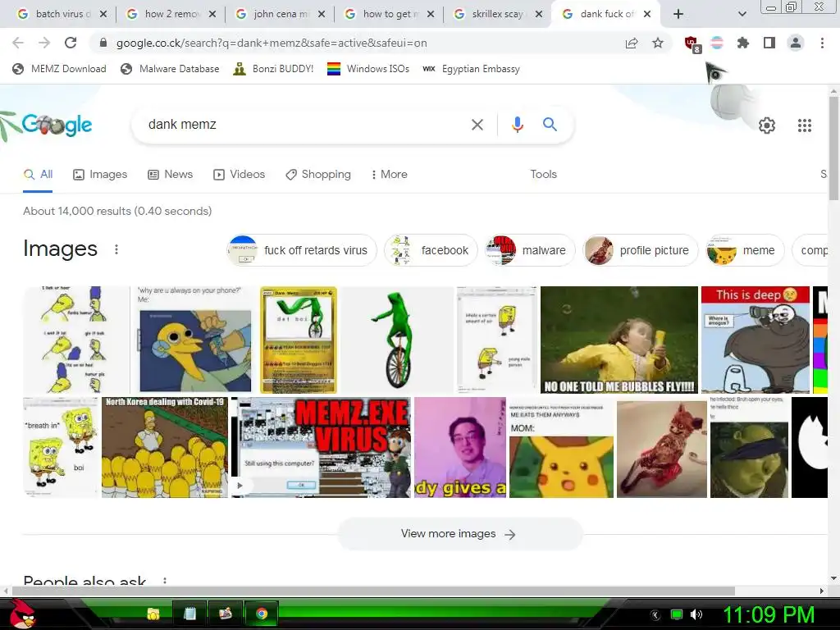Click the address bar URL
This screenshot has height=630, width=840.
click(272, 43)
